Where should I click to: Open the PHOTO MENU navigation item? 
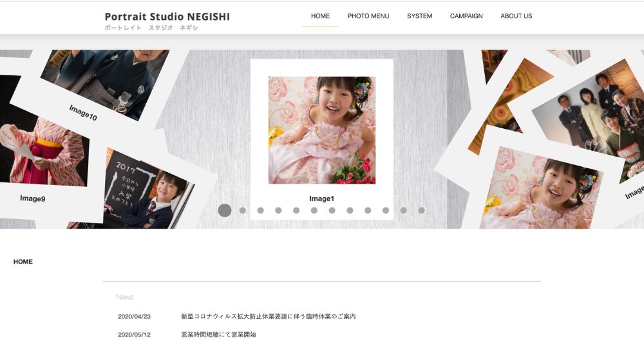coord(368,16)
